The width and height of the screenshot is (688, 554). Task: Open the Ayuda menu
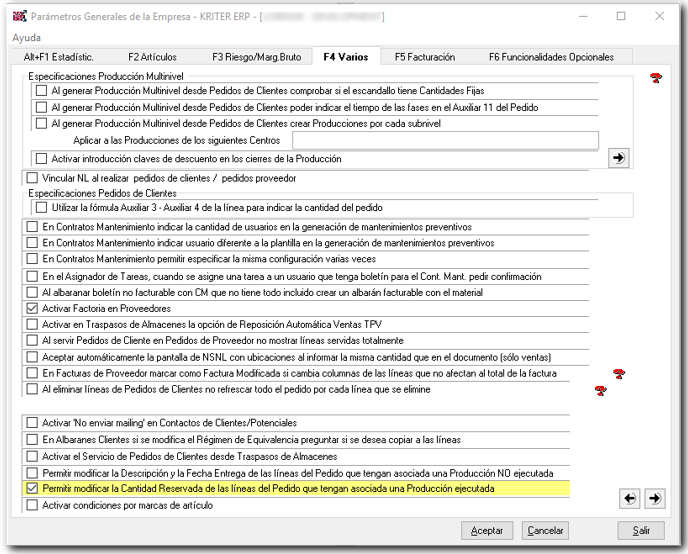point(27,38)
